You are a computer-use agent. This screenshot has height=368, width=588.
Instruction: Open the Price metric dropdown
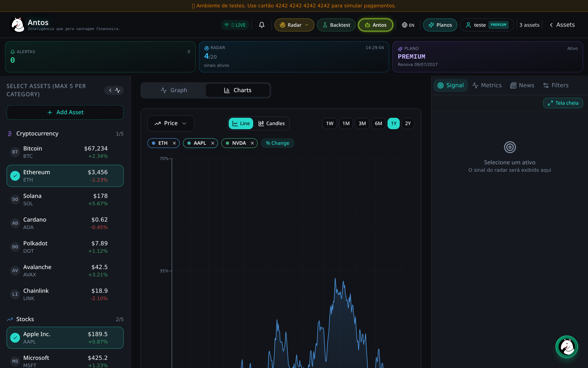pyautogui.click(x=171, y=123)
